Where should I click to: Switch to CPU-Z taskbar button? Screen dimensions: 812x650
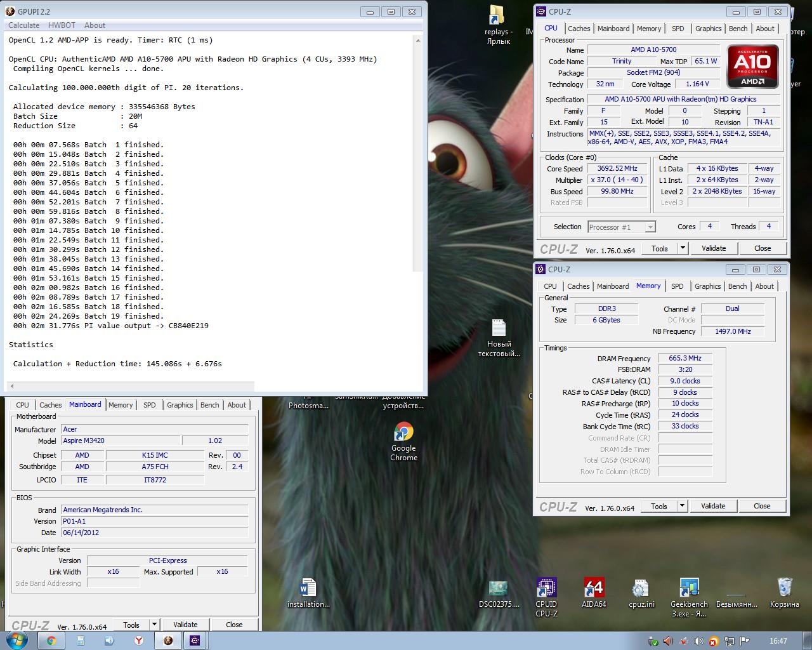[x=195, y=640]
